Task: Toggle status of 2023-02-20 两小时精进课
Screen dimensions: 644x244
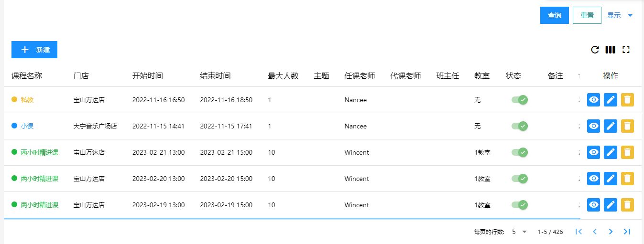Action: [519, 179]
